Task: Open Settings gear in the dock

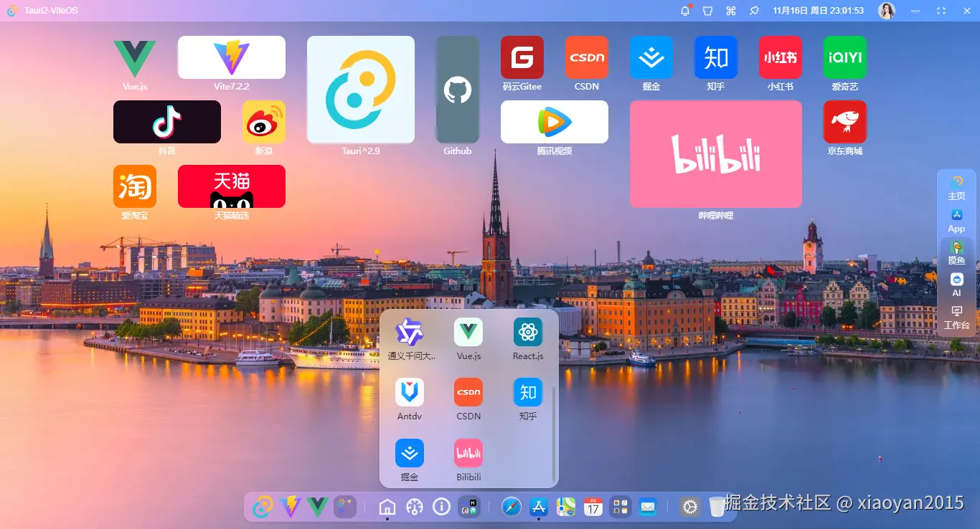Action: click(690, 507)
